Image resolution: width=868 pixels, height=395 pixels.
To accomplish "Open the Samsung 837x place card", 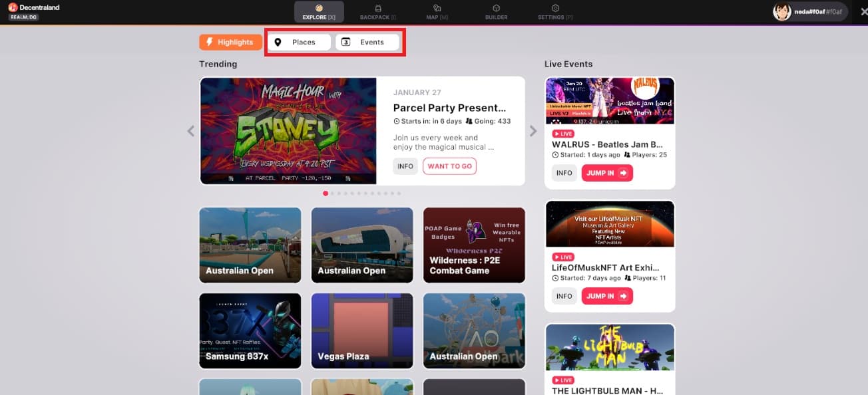I will 250,331.
